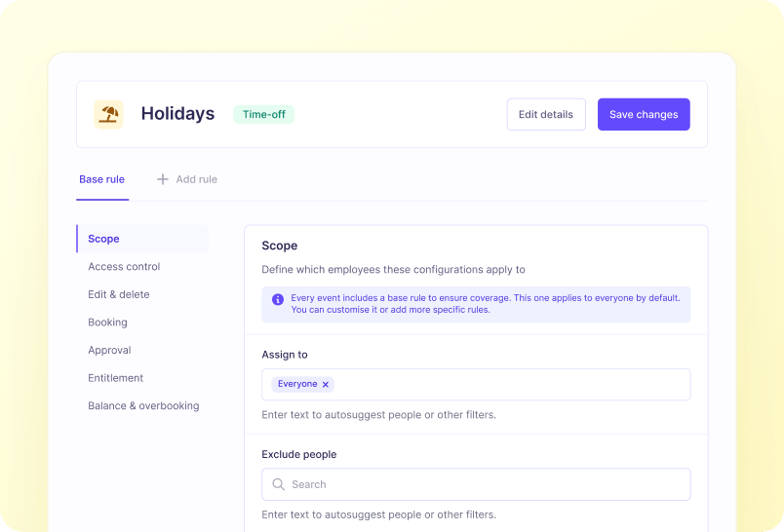This screenshot has width=784, height=532.
Task: Switch to the Base rule tab
Action: [x=102, y=179]
